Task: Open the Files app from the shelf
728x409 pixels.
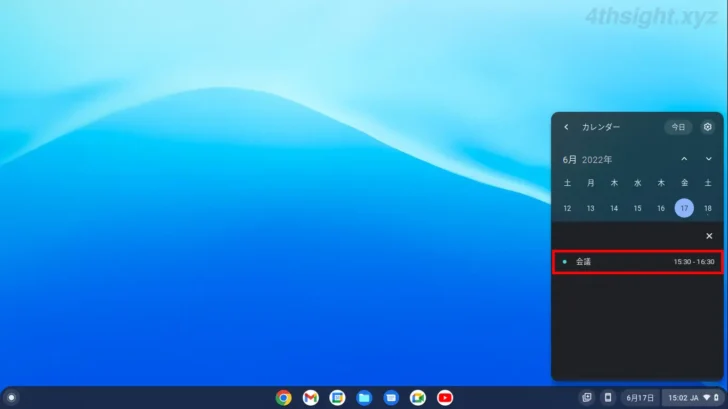Action: [364, 398]
